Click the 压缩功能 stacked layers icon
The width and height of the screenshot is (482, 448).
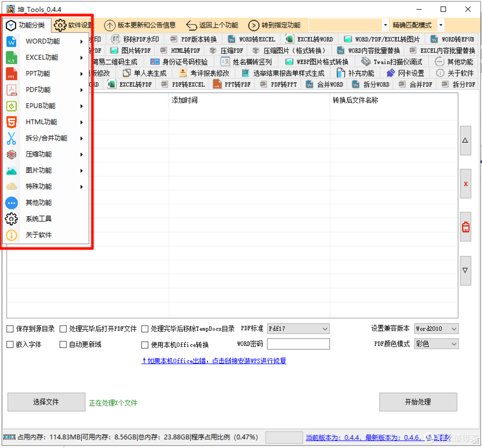(x=11, y=155)
